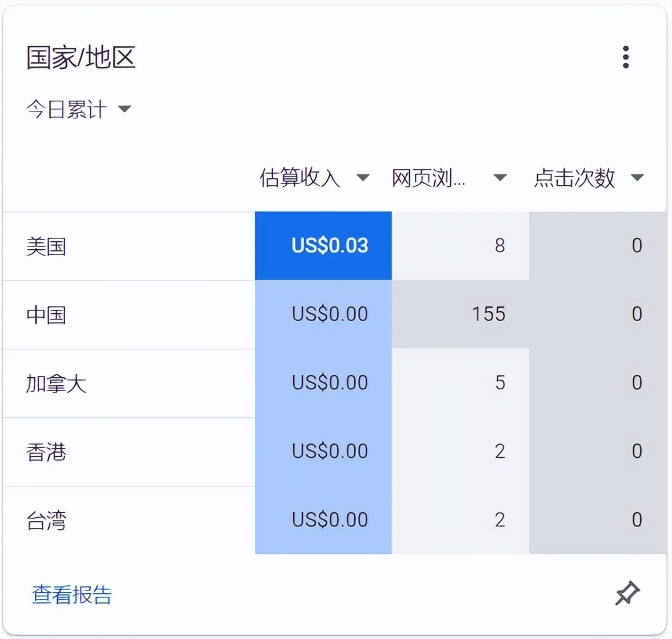Click the 估算收入 column header label

(x=300, y=178)
